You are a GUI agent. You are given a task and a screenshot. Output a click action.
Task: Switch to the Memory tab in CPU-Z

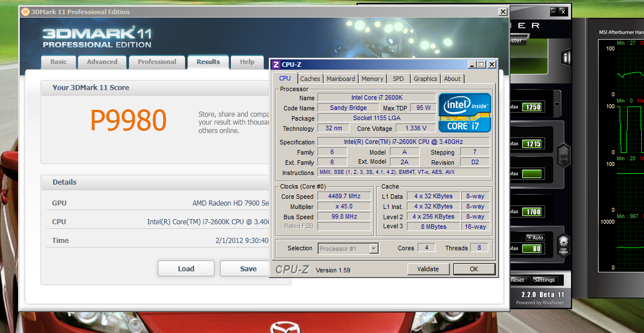372,79
